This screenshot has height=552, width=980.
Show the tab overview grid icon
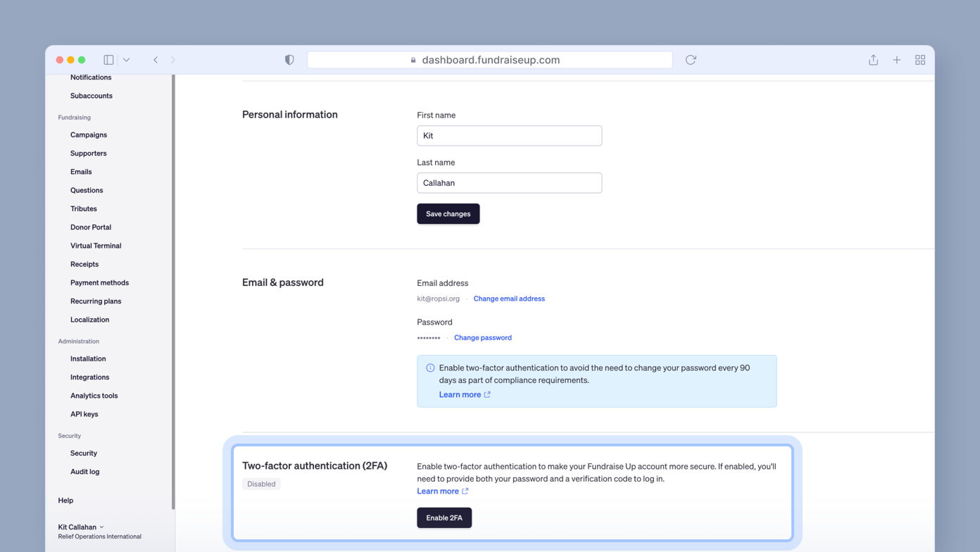(x=920, y=60)
